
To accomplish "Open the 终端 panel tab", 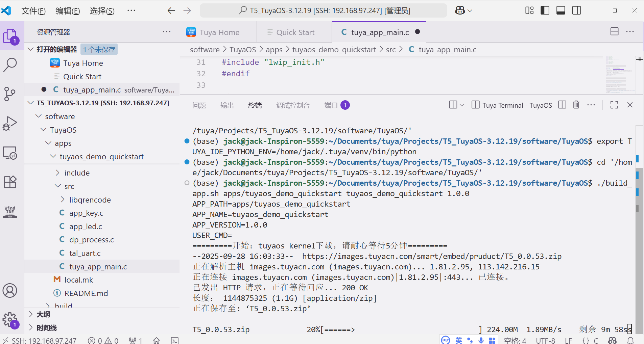I will click(x=255, y=105).
